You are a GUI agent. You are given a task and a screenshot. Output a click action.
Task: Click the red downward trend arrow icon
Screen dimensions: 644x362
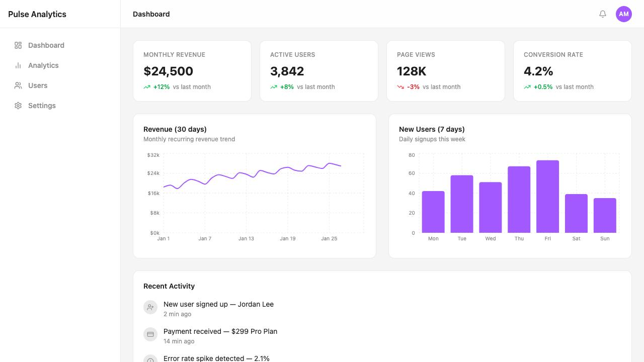click(400, 87)
